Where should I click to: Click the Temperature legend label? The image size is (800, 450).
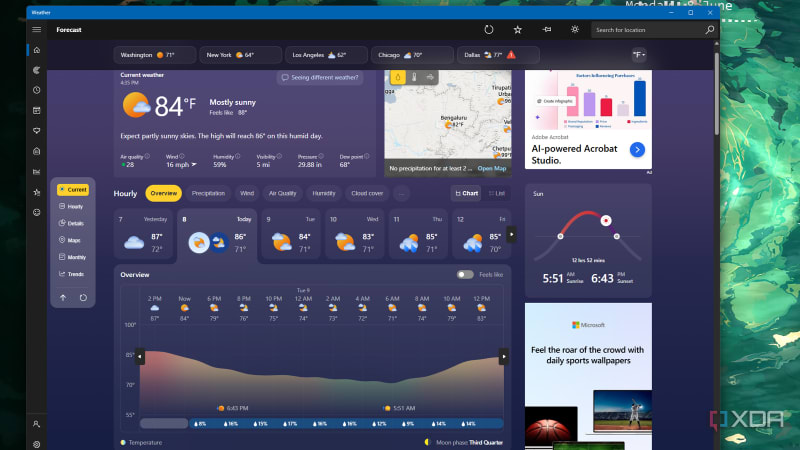coord(145,442)
